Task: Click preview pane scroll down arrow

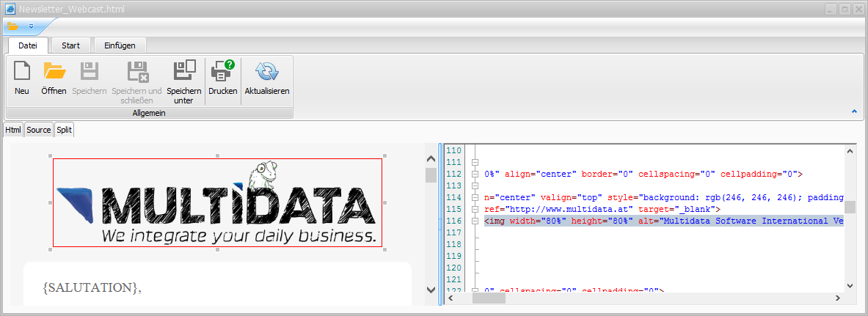Action: tap(431, 290)
